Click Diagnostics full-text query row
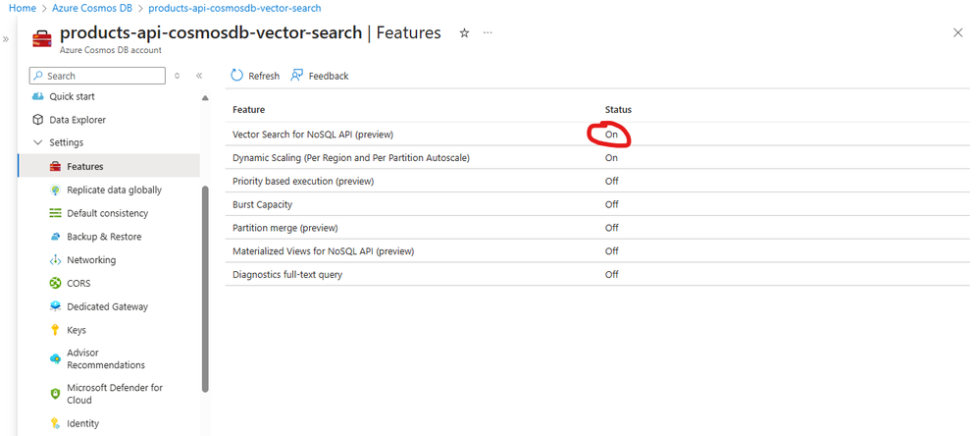980x436 pixels. coord(598,274)
